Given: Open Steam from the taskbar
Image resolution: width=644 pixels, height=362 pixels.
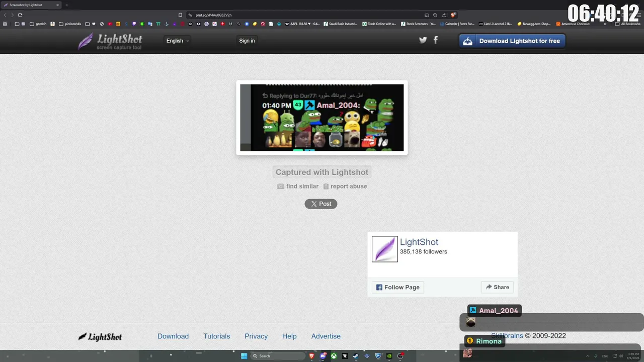Looking at the screenshot, I should click(356, 356).
